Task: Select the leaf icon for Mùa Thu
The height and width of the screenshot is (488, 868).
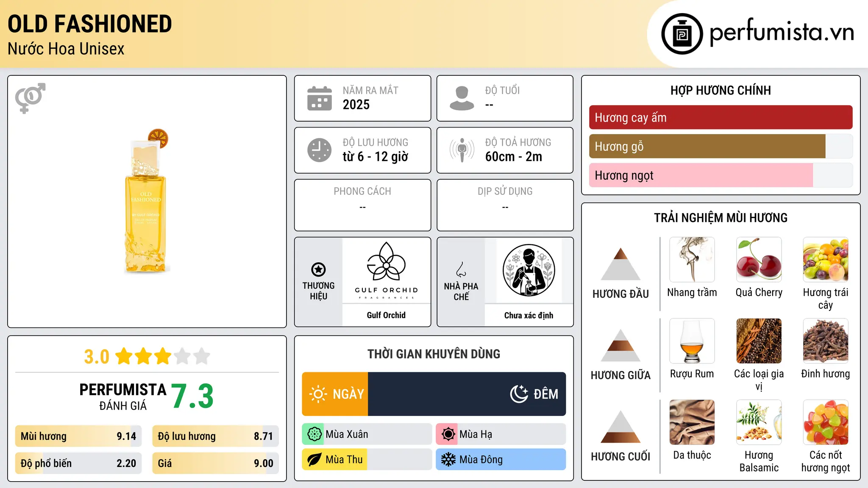Action: pos(314,460)
